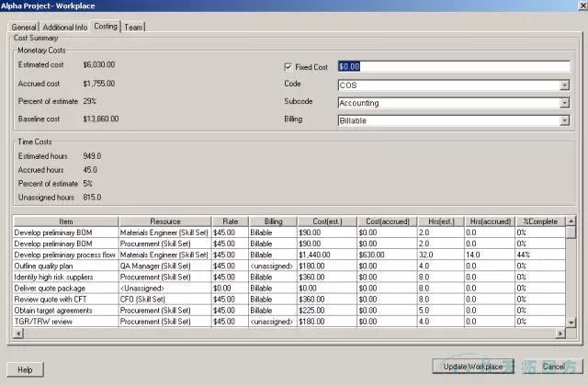Open Help from the bottom-left button

26,368
